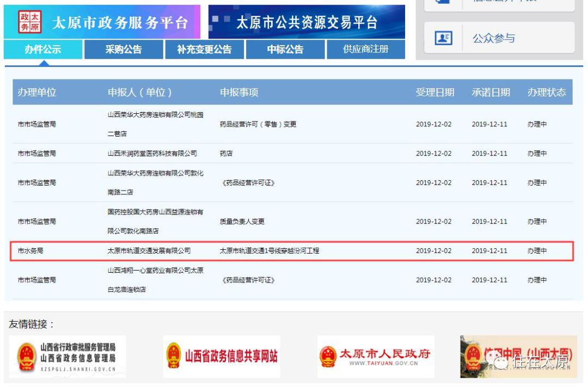The width and height of the screenshot is (588, 387).
Task: Select applicant 山西鸿翔一心堂药业有限公司太原白龙庙连锁店
Action: 155,280
